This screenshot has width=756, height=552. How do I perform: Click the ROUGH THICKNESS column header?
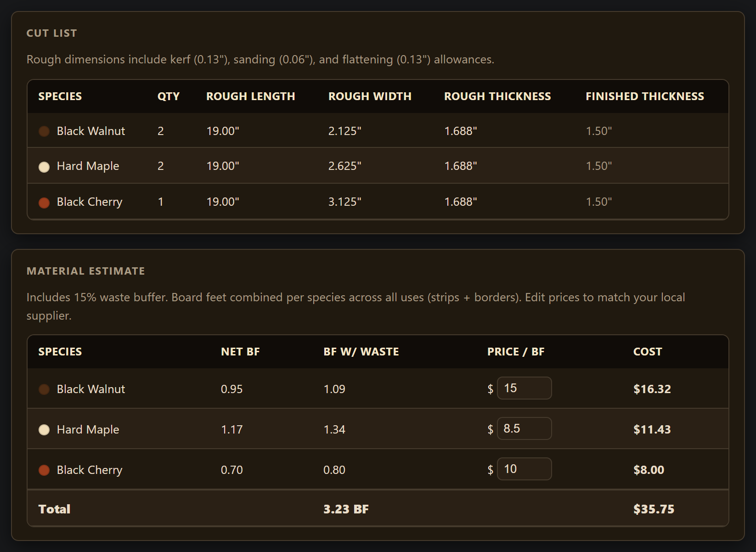497,96
